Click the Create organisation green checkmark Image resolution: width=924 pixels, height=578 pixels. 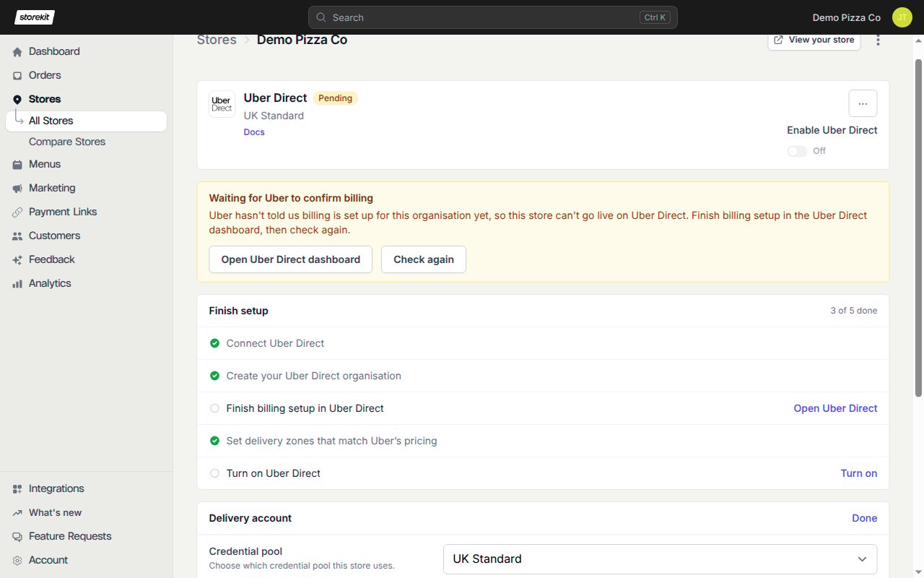pos(214,376)
